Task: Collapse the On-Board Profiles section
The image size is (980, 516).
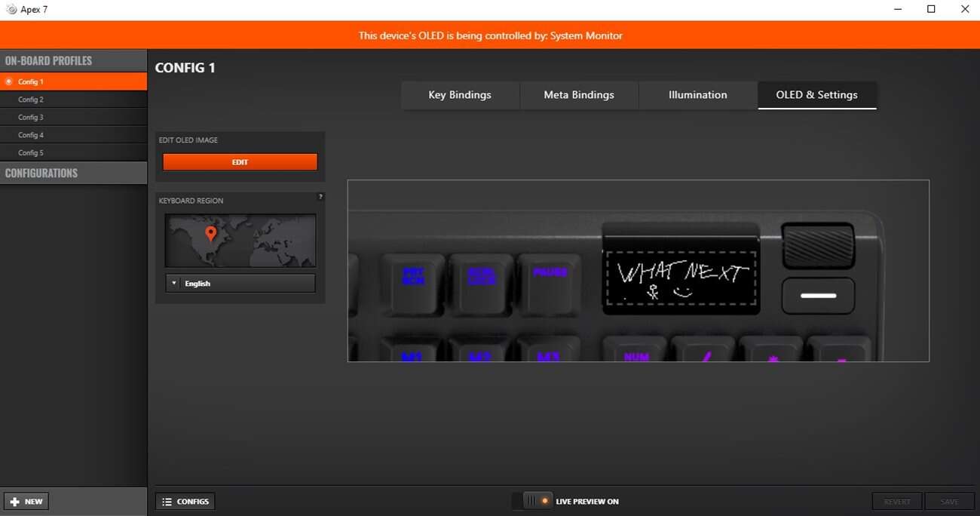Action: click(x=73, y=60)
